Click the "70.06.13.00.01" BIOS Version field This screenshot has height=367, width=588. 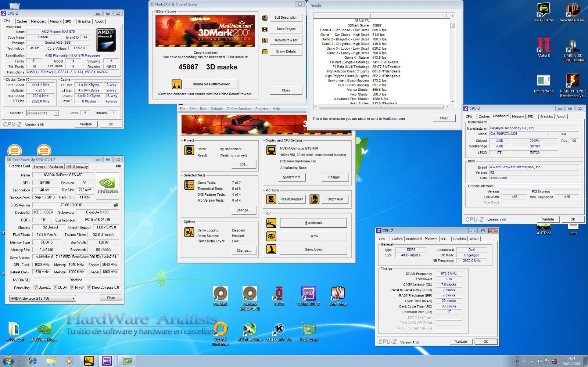click(x=72, y=205)
